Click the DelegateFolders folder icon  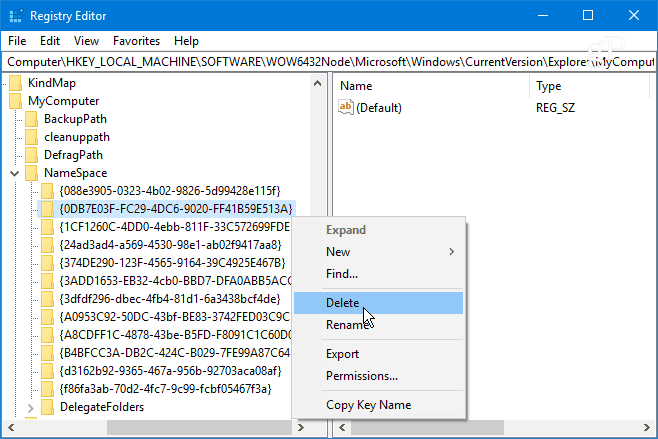47,407
